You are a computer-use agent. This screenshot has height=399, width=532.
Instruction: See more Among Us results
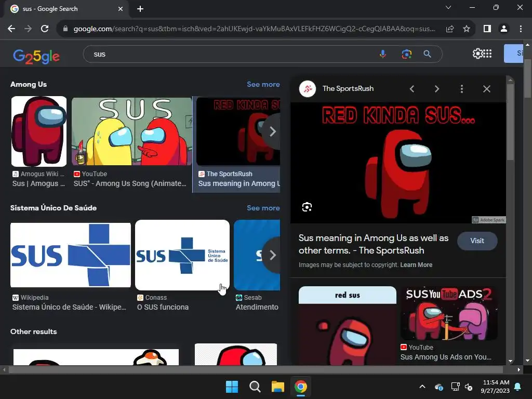click(x=263, y=84)
